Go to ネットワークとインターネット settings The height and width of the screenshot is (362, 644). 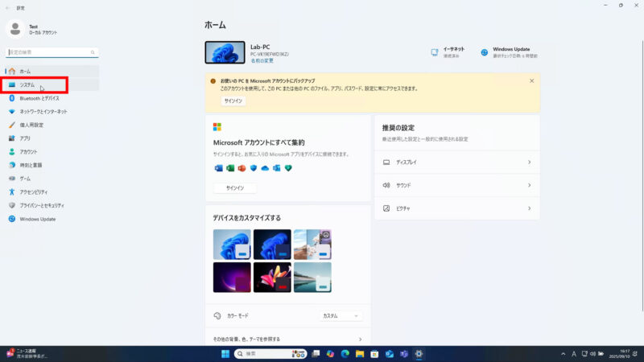pyautogui.click(x=43, y=112)
